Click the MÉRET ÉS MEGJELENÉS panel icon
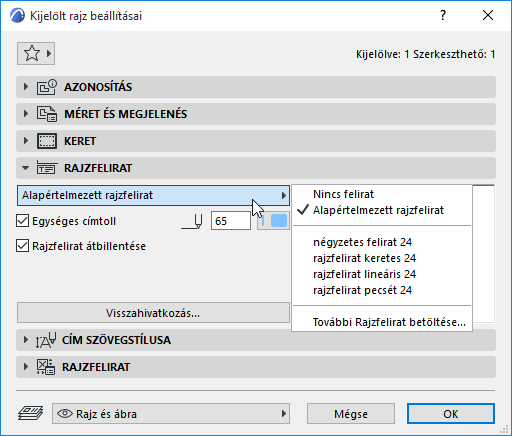 [47, 114]
